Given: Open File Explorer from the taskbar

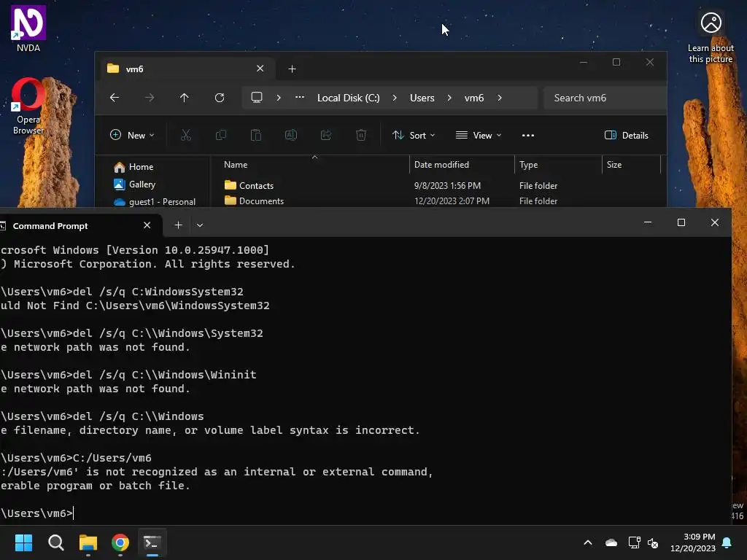Looking at the screenshot, I should [88, 542].
